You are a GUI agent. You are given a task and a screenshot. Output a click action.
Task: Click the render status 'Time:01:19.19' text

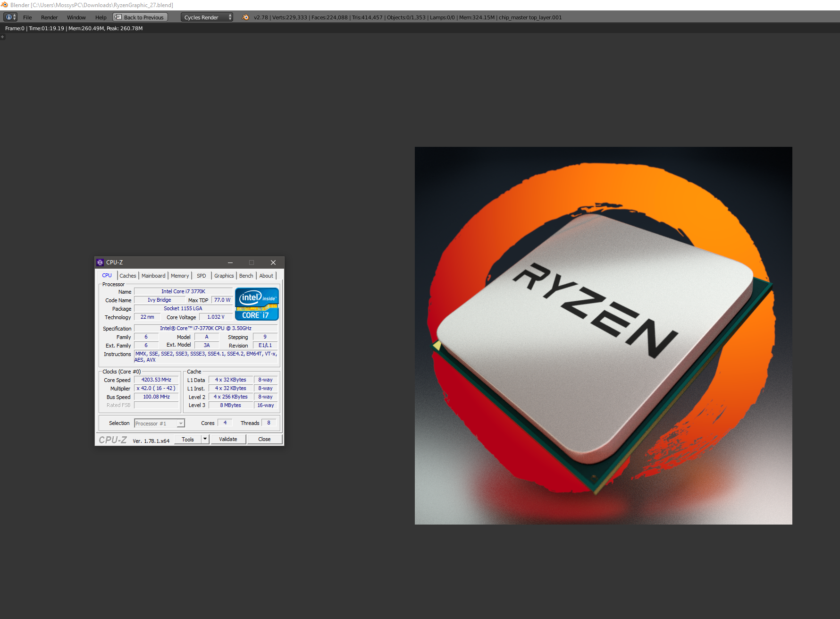point(46,28)
